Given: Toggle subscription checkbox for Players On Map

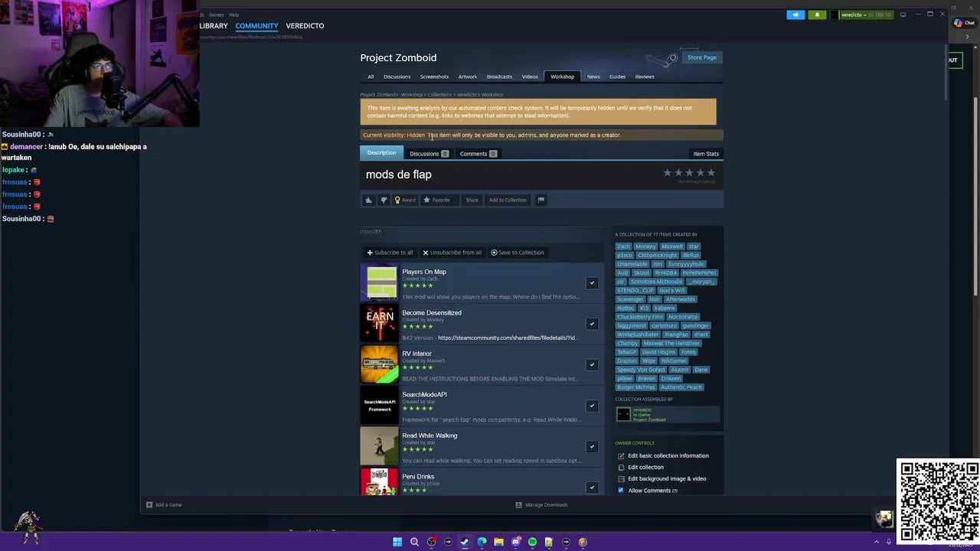Looking at the screenshot, I should 592,283.
